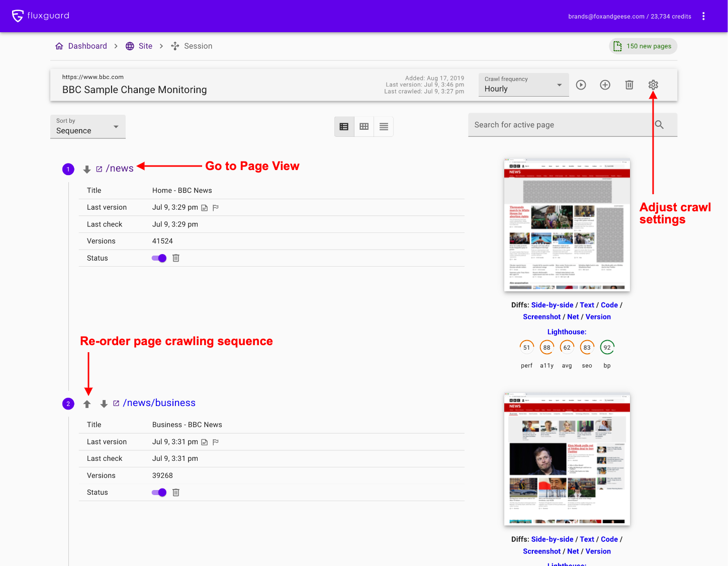
Task: Open /news in external link icon
Action: point(99,169)
